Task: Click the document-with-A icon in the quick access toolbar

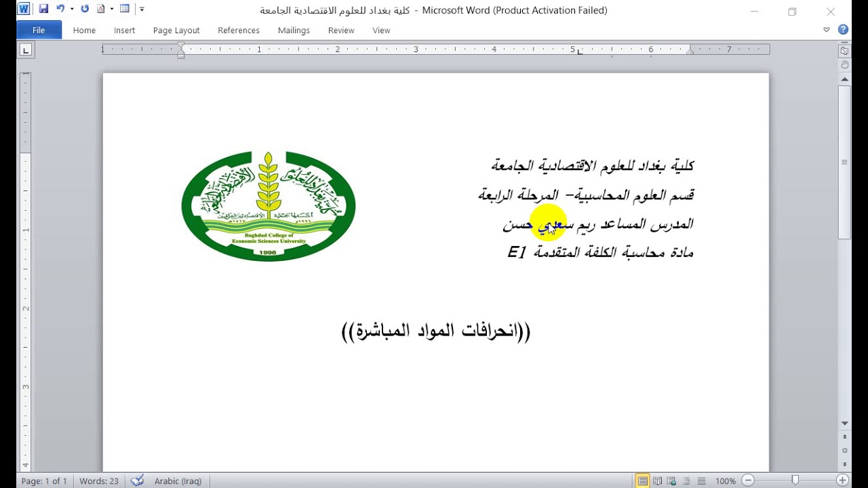Action: (102, 9)
